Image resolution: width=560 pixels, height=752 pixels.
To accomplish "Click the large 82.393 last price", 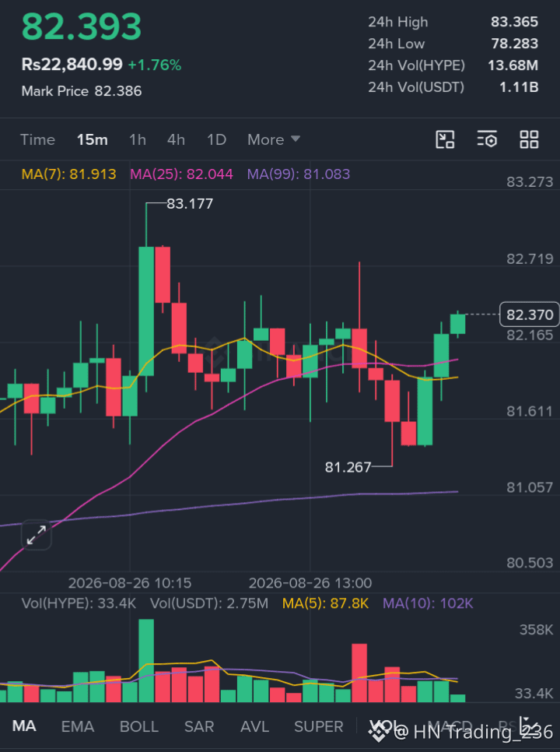I will (82, 26).
